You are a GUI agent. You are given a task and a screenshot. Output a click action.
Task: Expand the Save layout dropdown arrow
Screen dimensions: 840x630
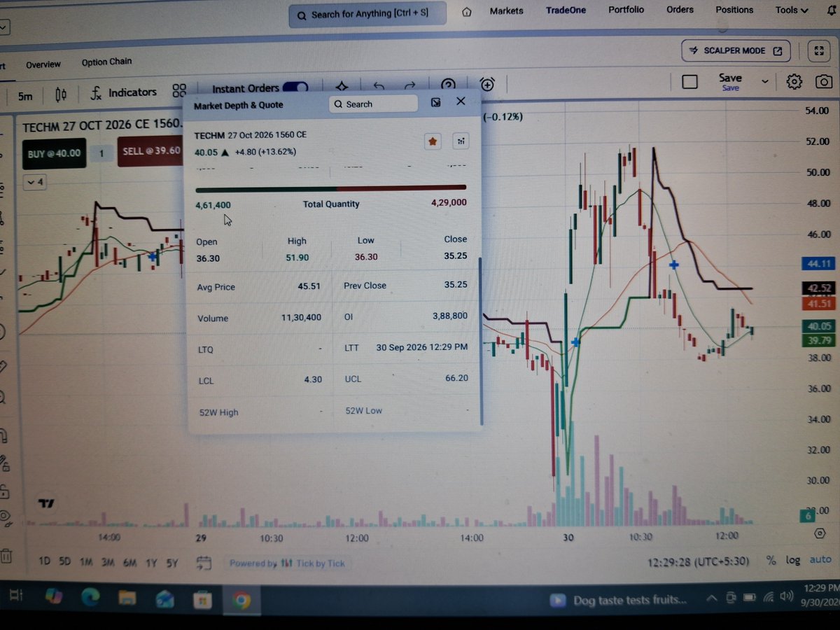[764, 82]
